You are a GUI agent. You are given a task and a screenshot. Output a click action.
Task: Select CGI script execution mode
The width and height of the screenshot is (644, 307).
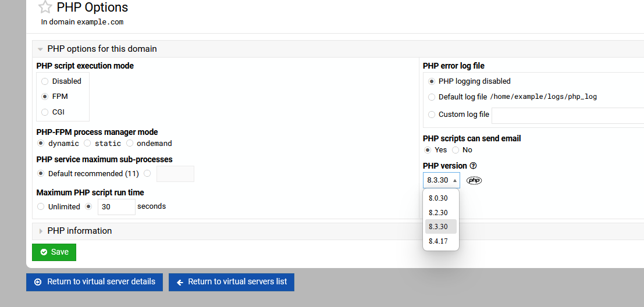click(x=45, y=112)
